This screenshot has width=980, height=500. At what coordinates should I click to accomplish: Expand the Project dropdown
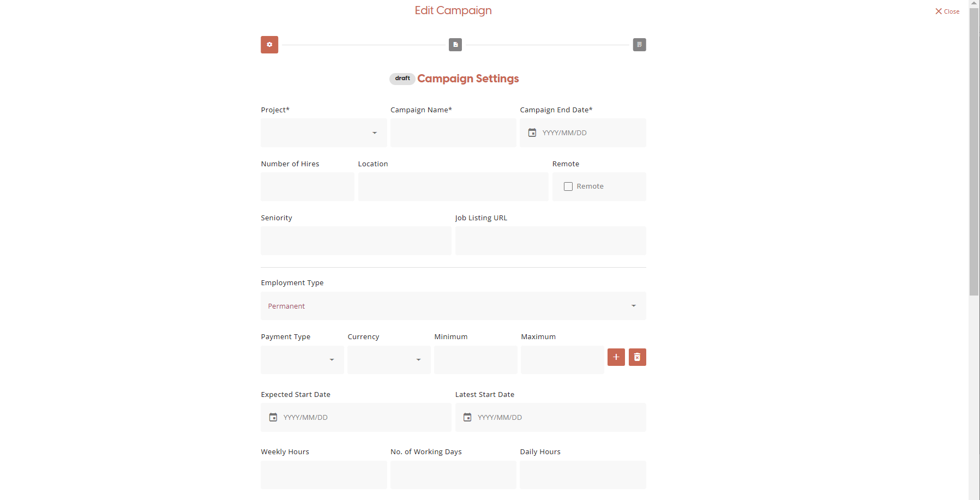pyautogui.click(x=323, y=133)
